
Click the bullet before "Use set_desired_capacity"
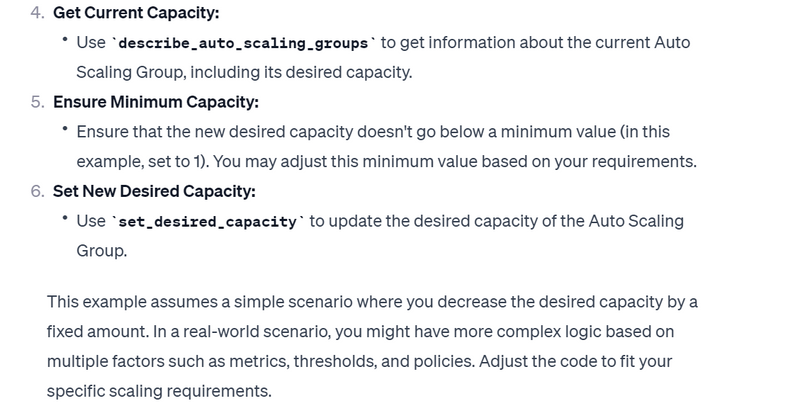click(x=65, y=219)
